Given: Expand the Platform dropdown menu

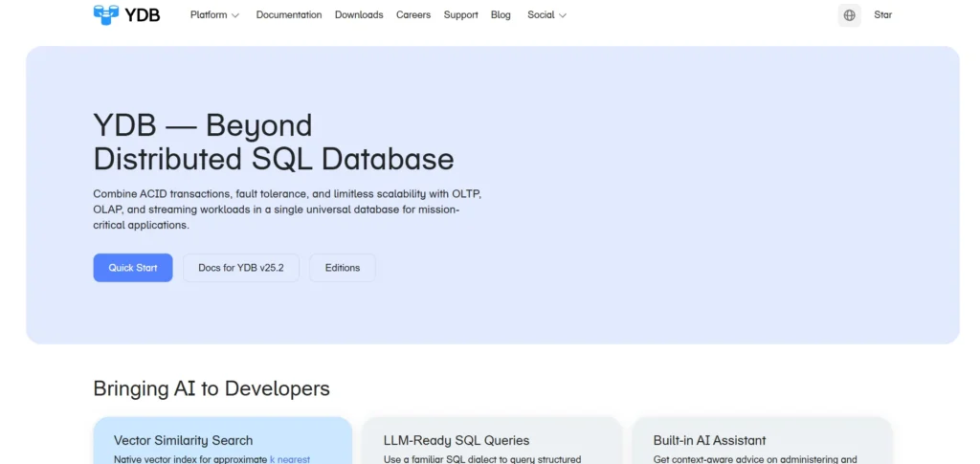Looking at the screenshot, I should coord(214,15).
